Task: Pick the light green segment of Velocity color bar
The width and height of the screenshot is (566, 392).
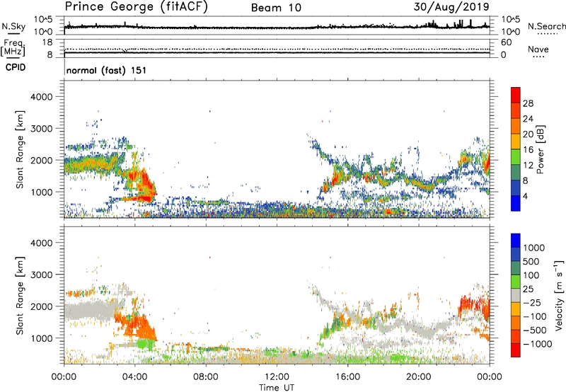Action: 516,282
